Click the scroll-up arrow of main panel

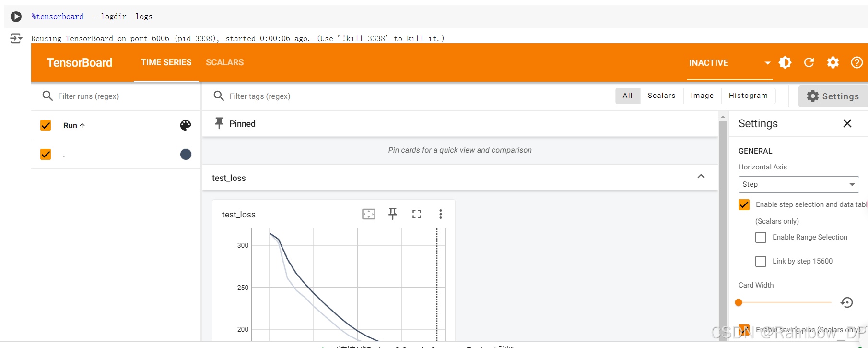[x=723, y=116]
